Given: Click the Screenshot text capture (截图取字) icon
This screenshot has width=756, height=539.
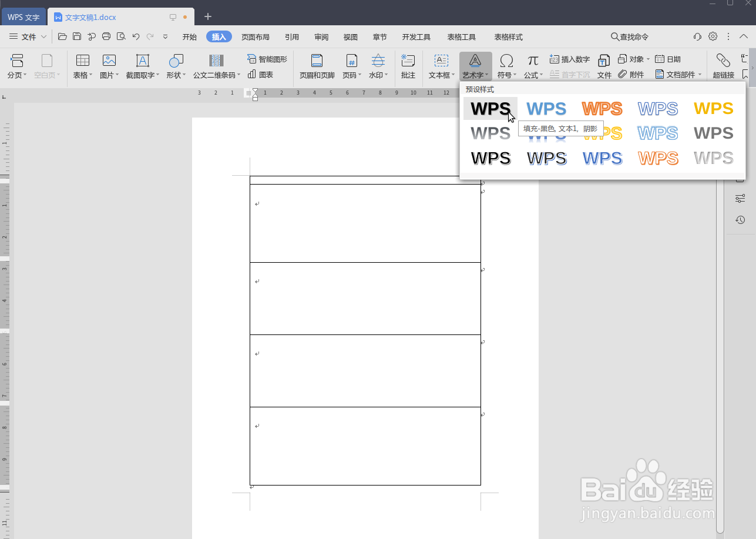Looking at the screenshot, I should tap(142, 61).
